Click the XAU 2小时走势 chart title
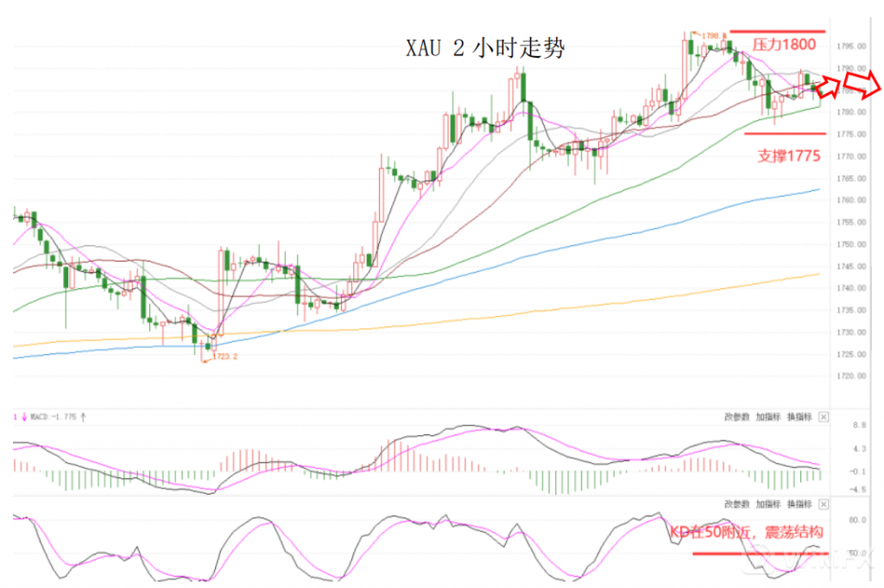The image size is (884, 588). [x=485, y=48]
